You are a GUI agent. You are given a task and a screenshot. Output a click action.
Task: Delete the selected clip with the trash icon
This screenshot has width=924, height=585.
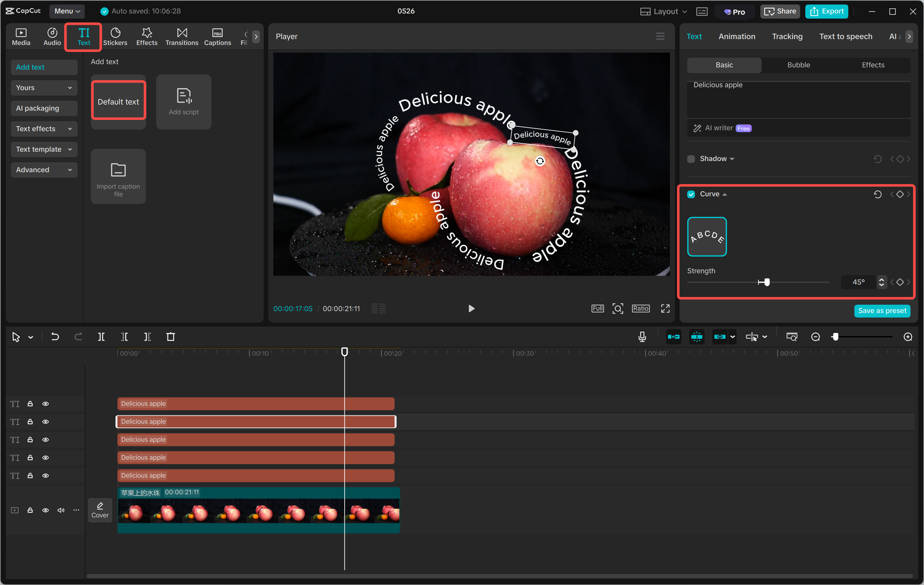(x=171, y=336)
